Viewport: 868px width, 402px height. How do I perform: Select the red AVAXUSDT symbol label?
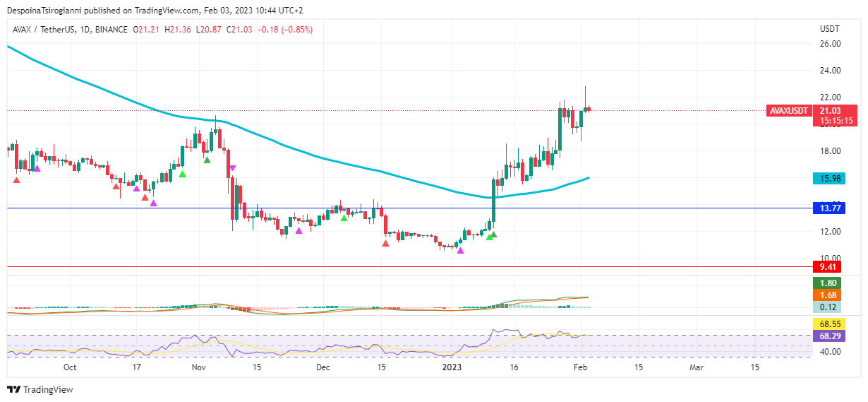click(789, 111)
